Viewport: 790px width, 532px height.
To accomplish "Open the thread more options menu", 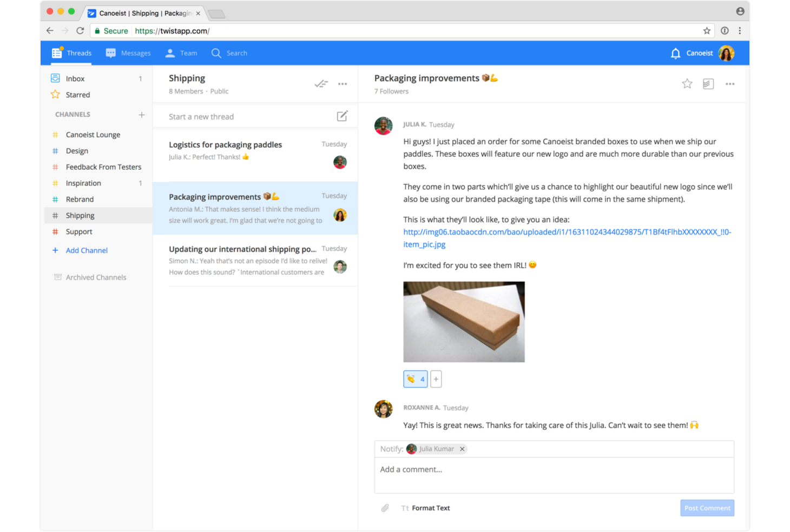I will (x=730, y=84).
